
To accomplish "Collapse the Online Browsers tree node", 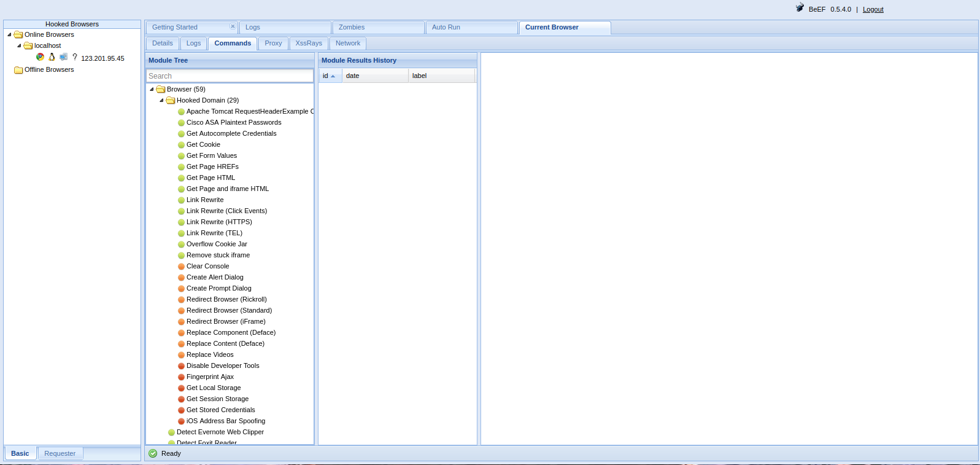I will 9,35.
